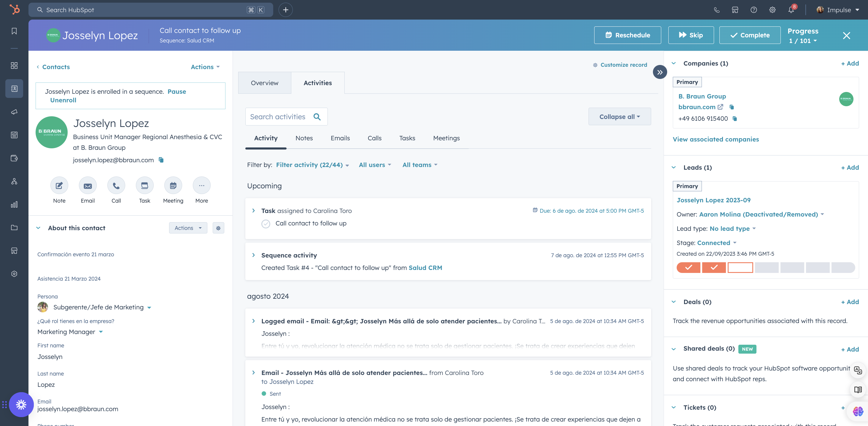Image resolution: width=868 pixels, height=426 pixels.
Task: Open the Call action icon
Action: tap(116, 186)
